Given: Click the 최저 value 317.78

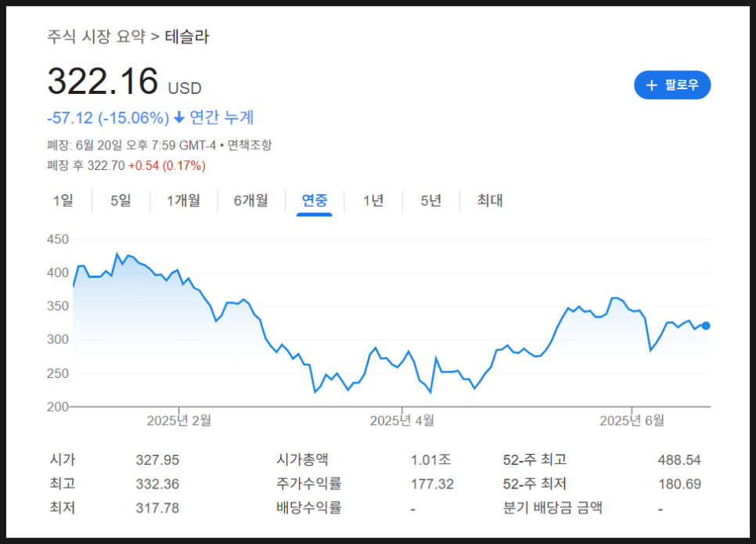Looking at the screenshot, I should (157, 508).
